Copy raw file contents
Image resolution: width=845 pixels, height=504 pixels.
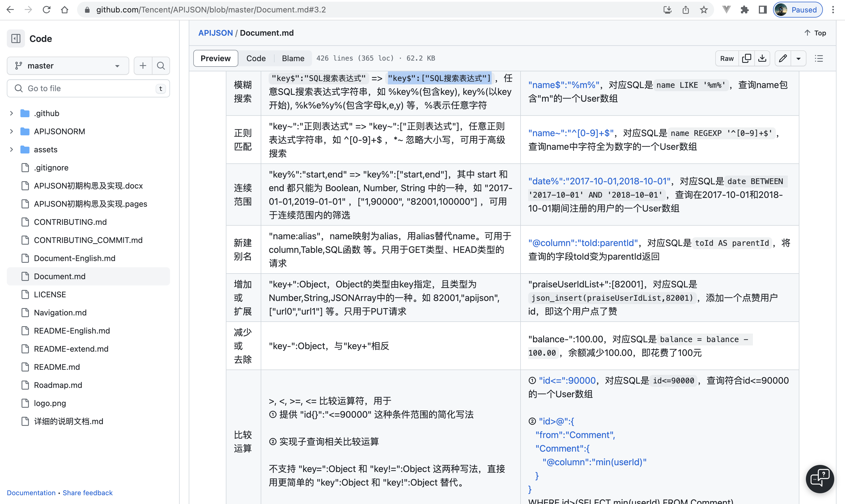pos(747,58)
